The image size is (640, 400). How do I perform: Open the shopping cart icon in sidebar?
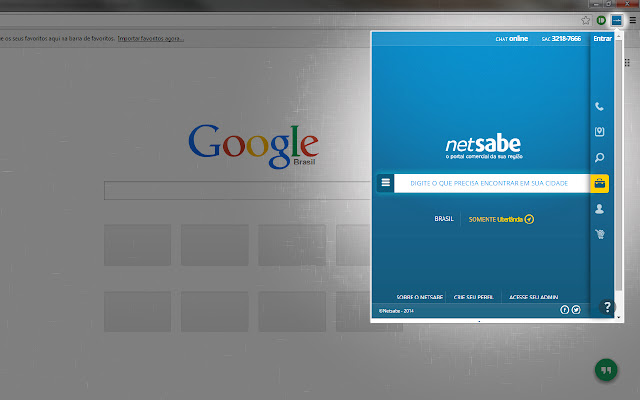click(x=599, y=234)
